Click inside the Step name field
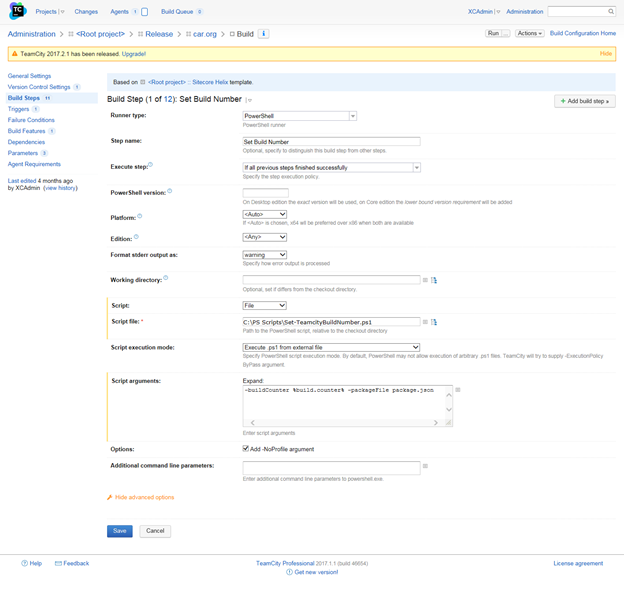 coord(331,142)
